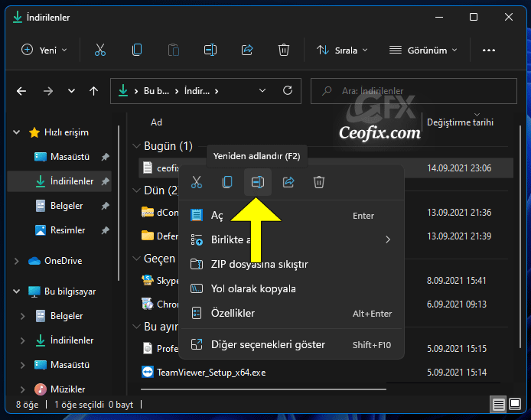Open the Sırala sort dropdown
531x420 pixels.
pos(342,50)
